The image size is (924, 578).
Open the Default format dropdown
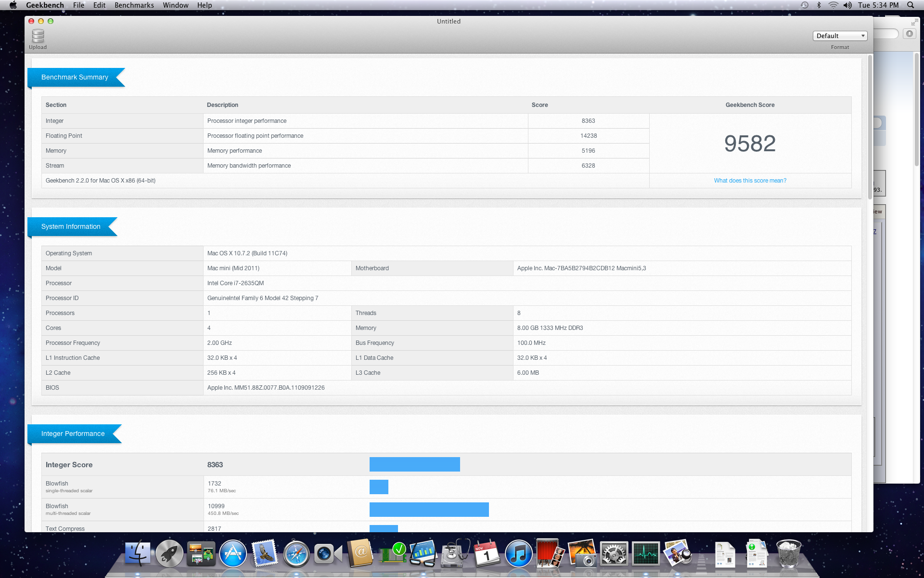pos(840,36)
